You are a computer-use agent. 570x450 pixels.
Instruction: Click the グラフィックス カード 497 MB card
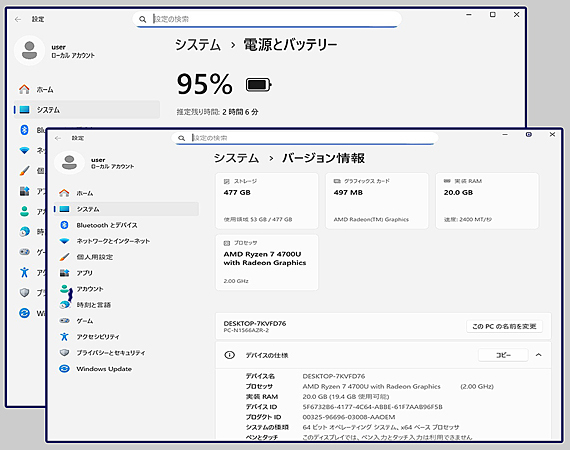coord(377,201)
